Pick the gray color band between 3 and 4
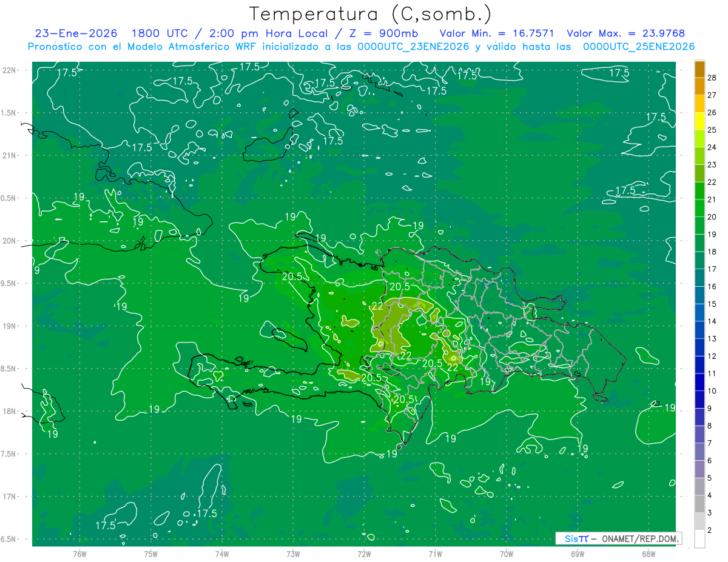The height and width of the screenshot is (562, 728). point(699,504)
